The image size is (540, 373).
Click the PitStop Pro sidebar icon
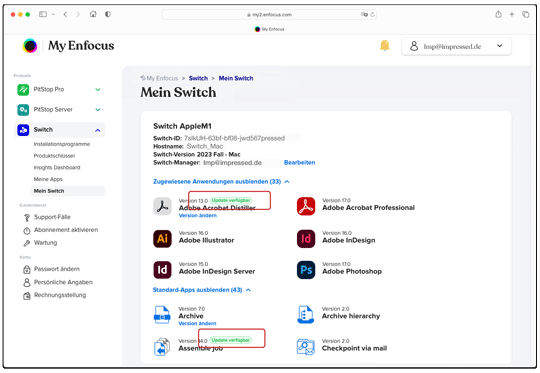pos(23,90)
